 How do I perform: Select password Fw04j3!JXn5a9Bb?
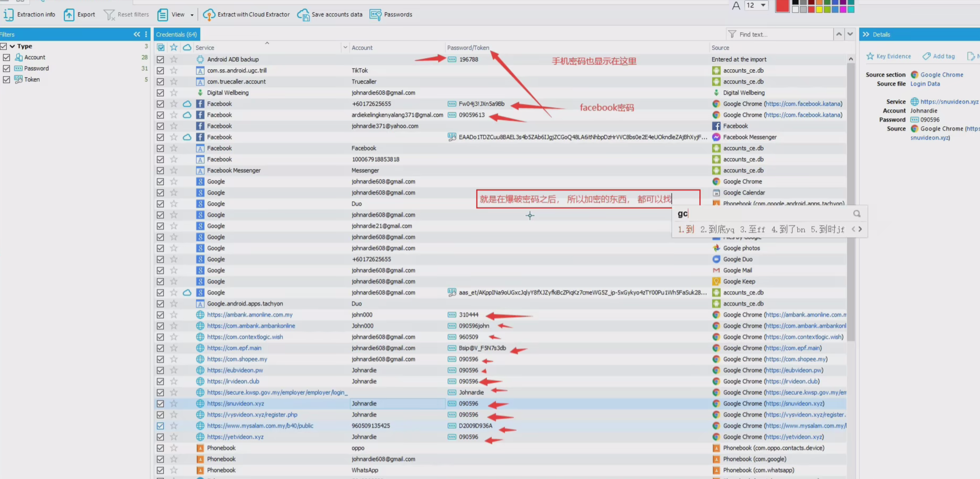[481, 104]
